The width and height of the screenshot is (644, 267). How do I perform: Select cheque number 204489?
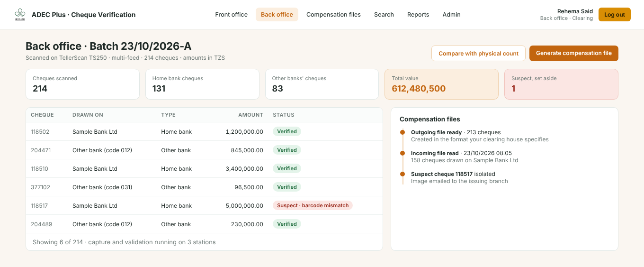click(41, 224)
